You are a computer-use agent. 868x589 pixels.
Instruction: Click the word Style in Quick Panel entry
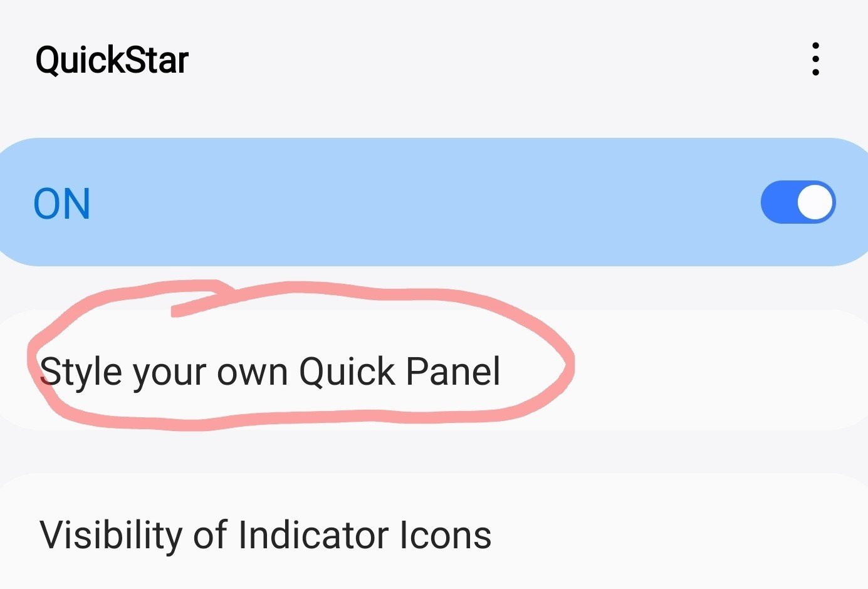tap(80, 372)
